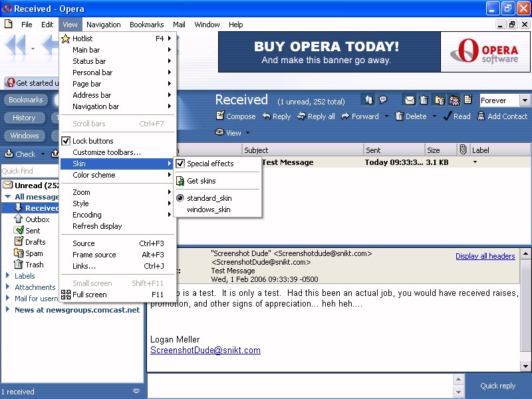
Task: Select the windows_skin option
Action: (x=209, y=209)
